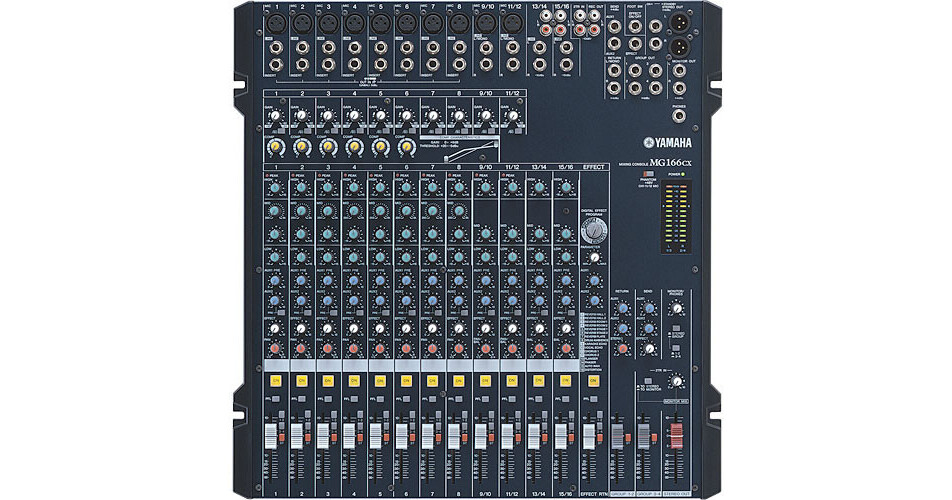Check the green POWER indicator LED
Viewport: 952px width, 500px height.
pos(683,174)
